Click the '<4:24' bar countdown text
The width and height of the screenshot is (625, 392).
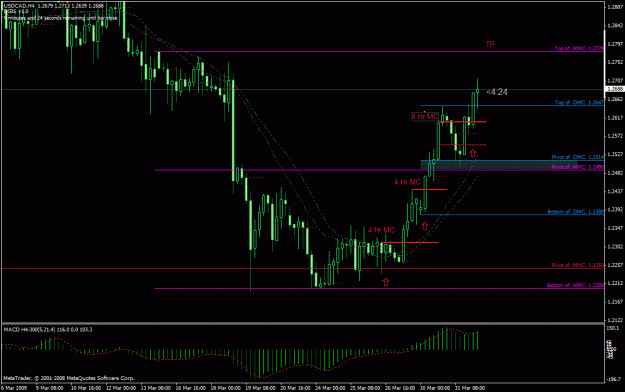click(497, 92)
